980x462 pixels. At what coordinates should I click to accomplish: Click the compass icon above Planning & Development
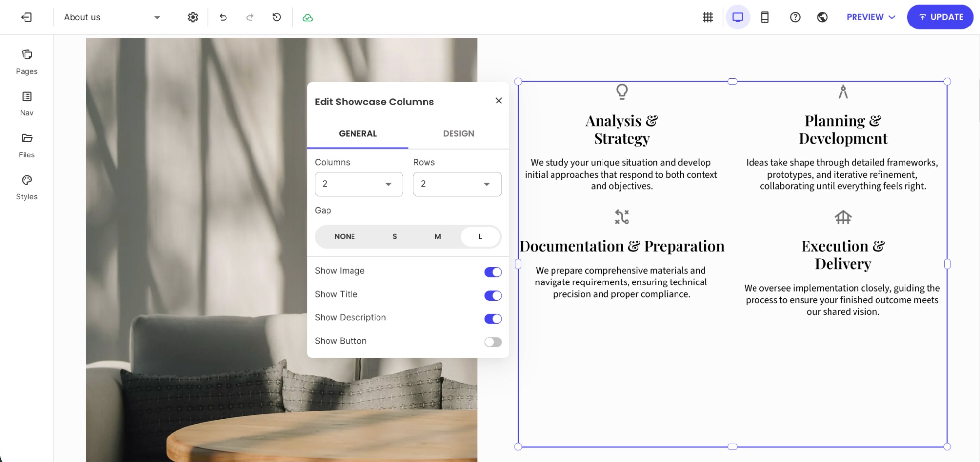tap(843, 92)
